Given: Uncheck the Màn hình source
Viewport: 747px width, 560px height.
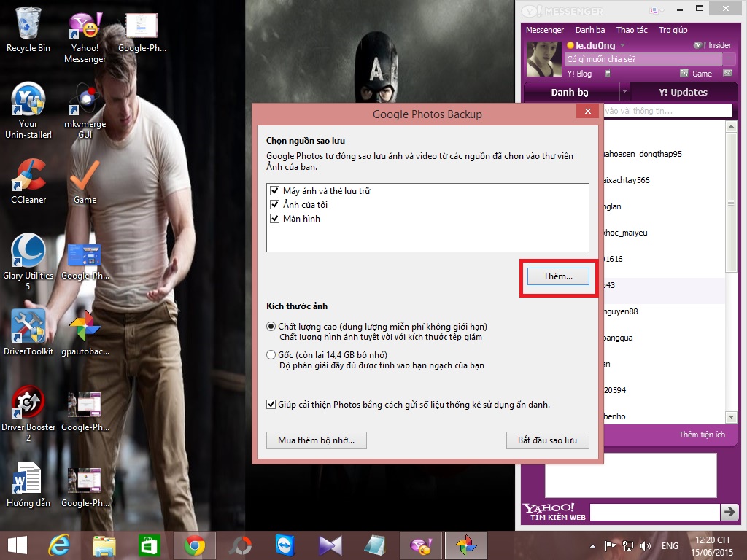Looking at the screenshot, I should 274,218.
